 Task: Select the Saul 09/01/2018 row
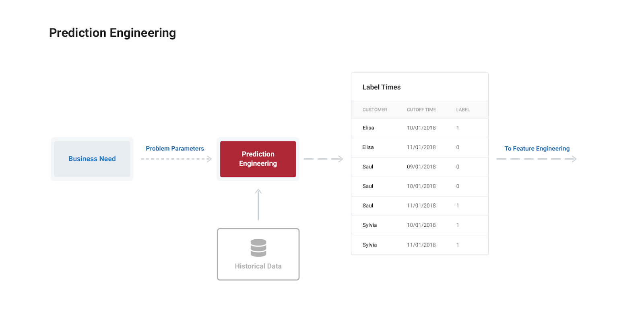click(x=420, y=167)
